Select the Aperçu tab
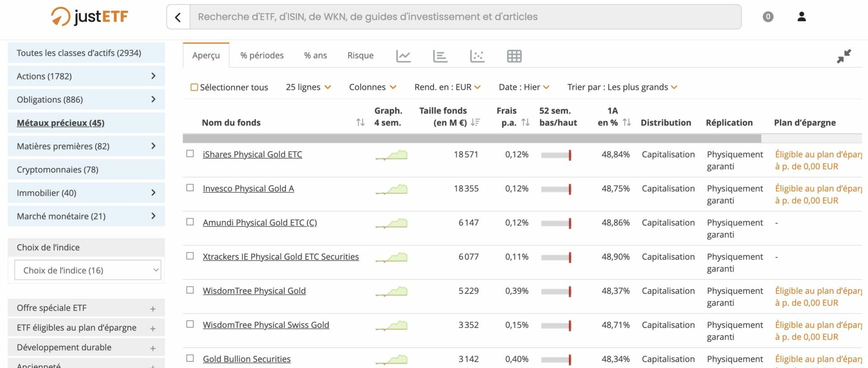Viewport: 868px width, 368px height. (206, 56)
